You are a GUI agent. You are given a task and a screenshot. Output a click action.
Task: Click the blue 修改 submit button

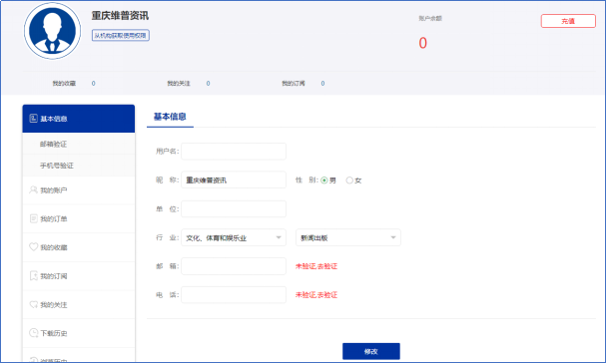371,351
